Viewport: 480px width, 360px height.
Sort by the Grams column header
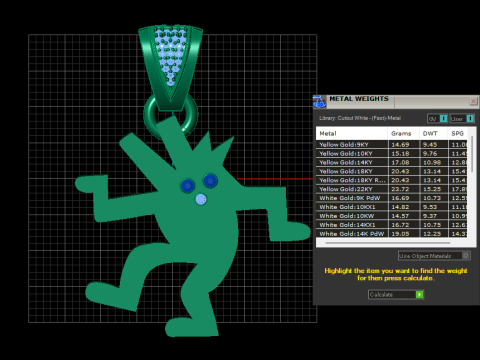point(403,133)
